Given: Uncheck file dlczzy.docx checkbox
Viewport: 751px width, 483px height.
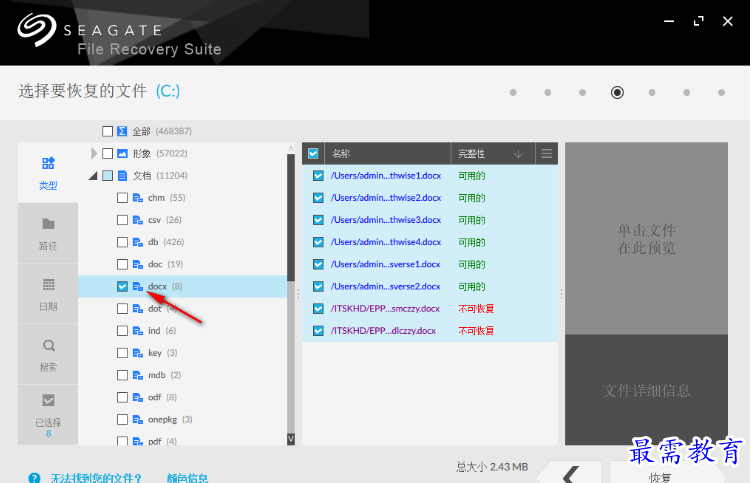Looking at the screenshot, I should coord(318,331).
